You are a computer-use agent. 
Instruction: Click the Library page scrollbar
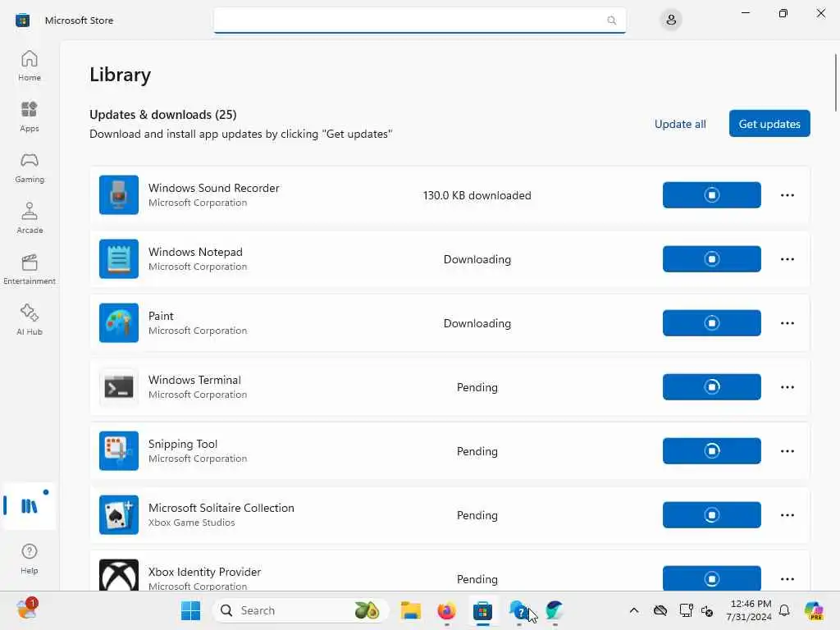(835, 83)
